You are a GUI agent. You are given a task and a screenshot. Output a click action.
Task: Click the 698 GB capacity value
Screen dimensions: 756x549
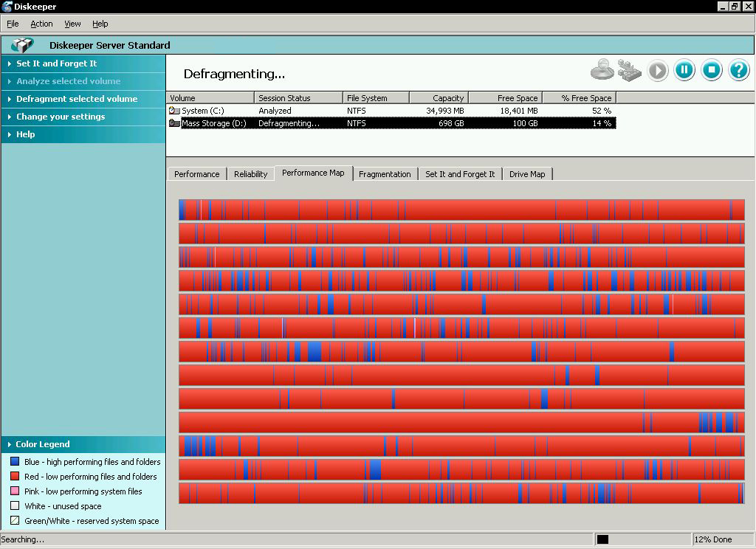pos(451,123)
